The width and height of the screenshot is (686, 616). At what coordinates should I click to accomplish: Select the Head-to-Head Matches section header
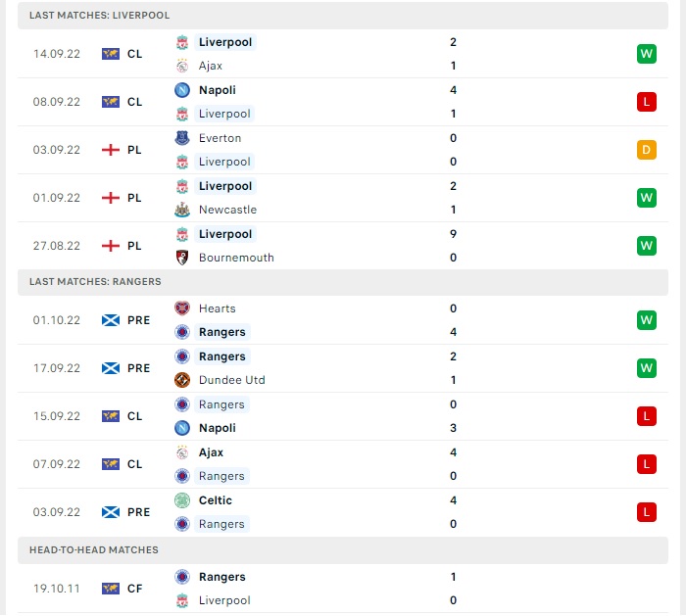(343, 550)
